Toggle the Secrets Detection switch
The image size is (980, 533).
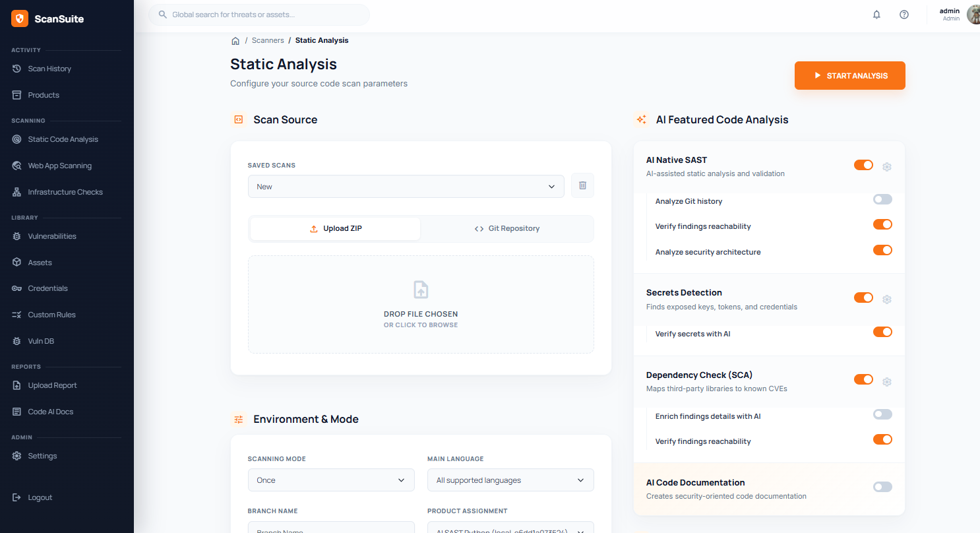(x=863, y=298)
